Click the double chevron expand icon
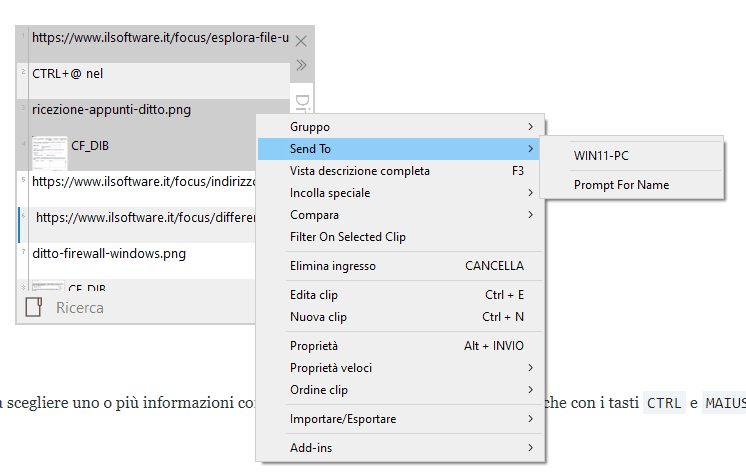Image resolution: width=746 pixels, height=473 pixels. [302, 66]
